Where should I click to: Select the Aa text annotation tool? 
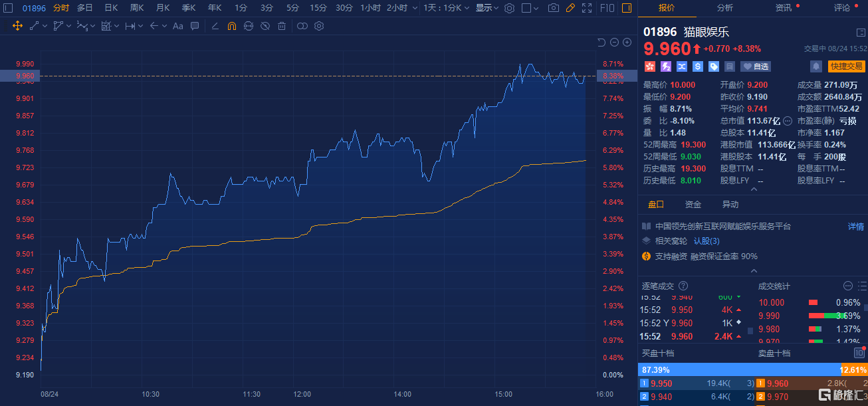(x=177, y=26)
